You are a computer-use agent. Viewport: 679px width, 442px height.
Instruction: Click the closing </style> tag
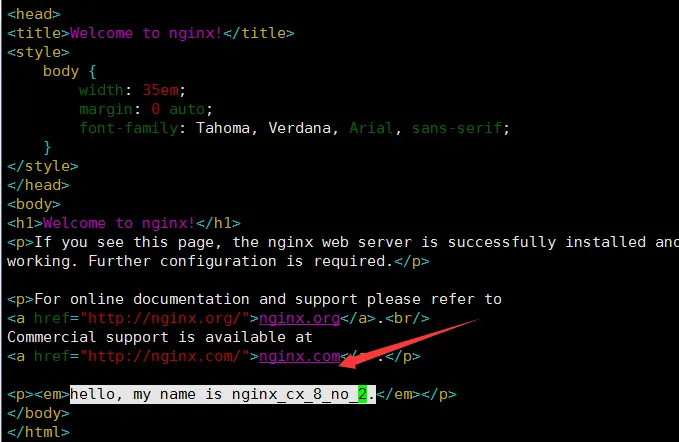point(43,166)
